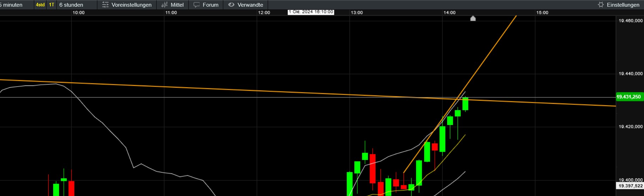Open the 6 stunden range selector
644x196 pixels.
71,5
